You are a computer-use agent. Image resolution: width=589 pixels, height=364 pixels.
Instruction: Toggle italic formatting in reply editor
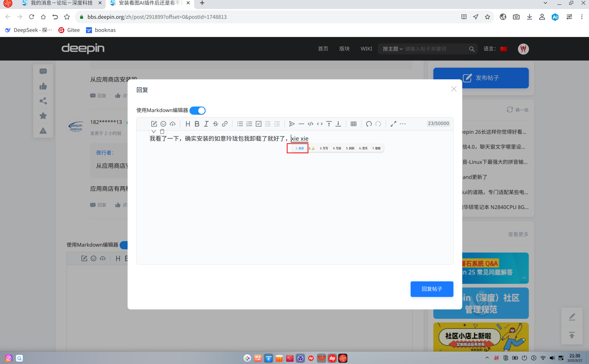(x=206, y=124)
